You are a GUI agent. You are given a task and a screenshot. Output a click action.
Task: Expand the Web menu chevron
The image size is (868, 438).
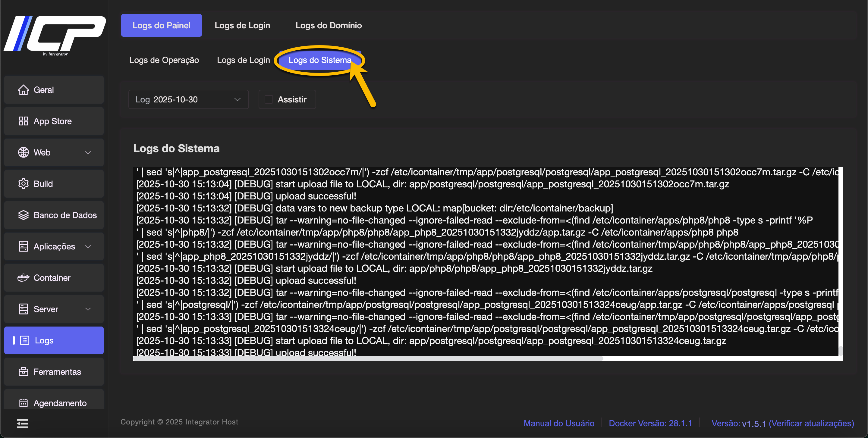coord(88,152)
